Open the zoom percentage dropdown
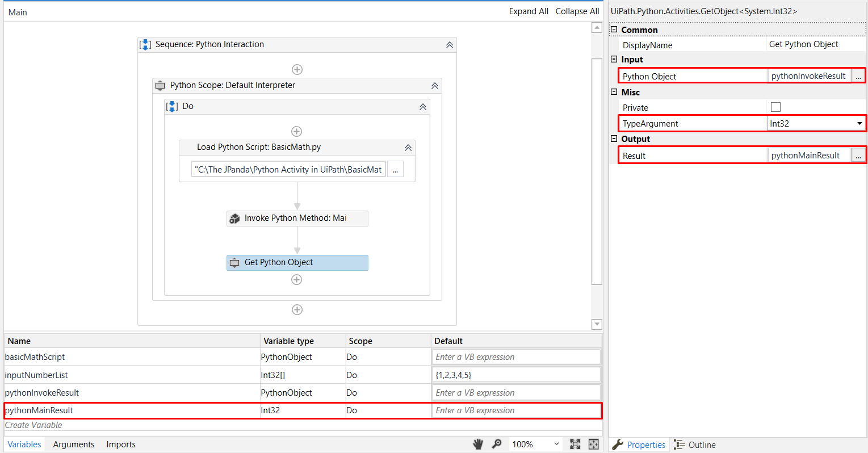This screenshot has height=453, width=868. (556, 444)
